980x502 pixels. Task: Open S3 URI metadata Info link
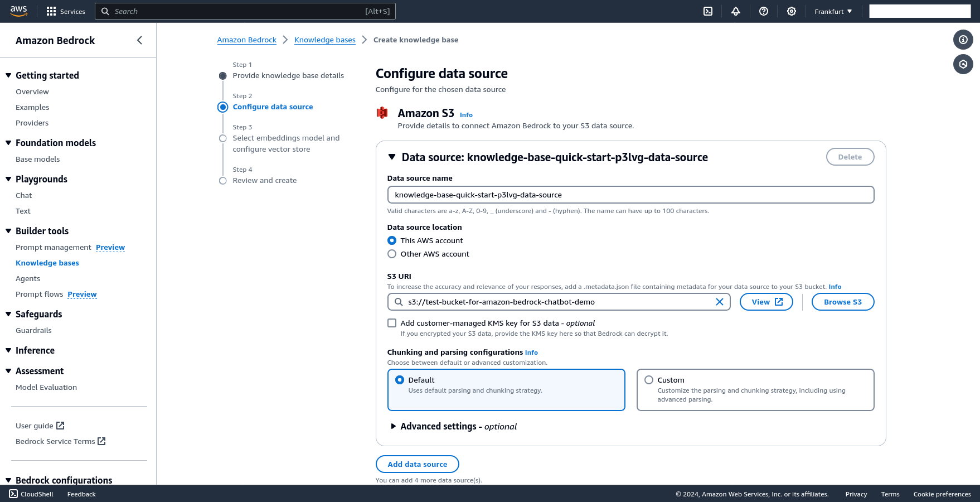(x=835, y=287)
